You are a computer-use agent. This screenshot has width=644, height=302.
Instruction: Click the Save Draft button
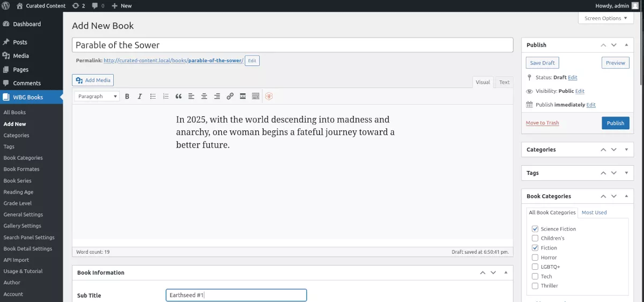[x=543, y=63]
